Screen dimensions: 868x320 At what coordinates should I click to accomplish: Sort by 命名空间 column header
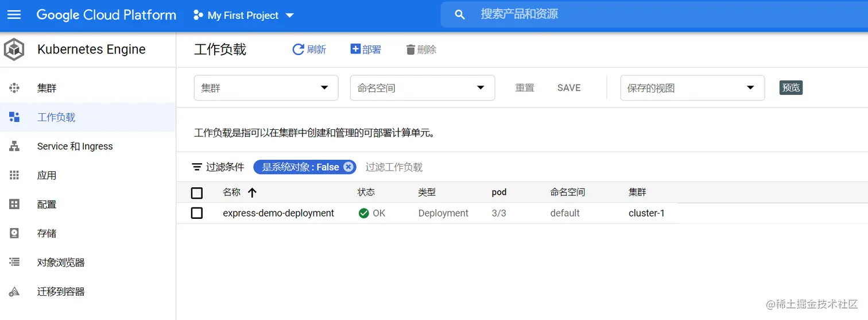pos(567,192)
